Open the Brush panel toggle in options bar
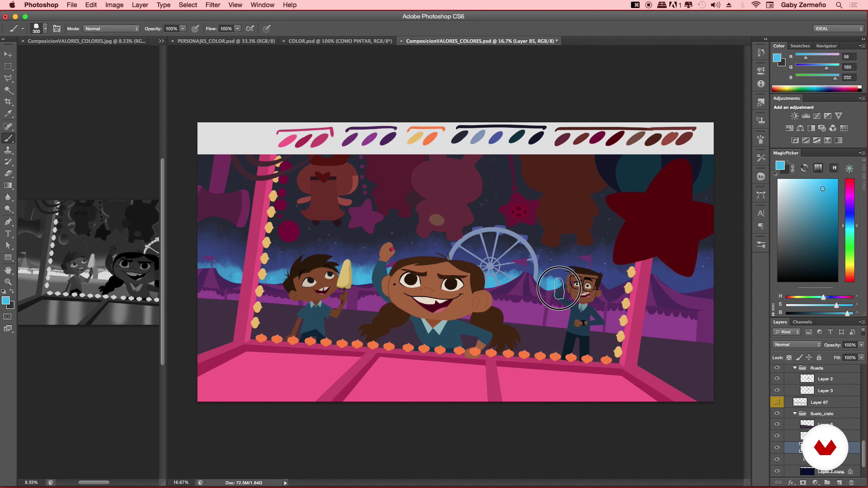This screenshot has width=868, height=488. [57, 29]
